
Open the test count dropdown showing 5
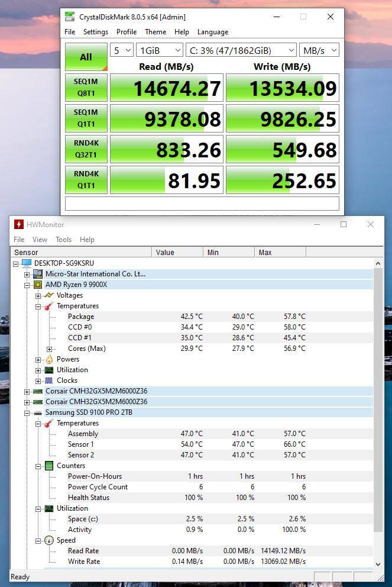click(x=122, y=50)
